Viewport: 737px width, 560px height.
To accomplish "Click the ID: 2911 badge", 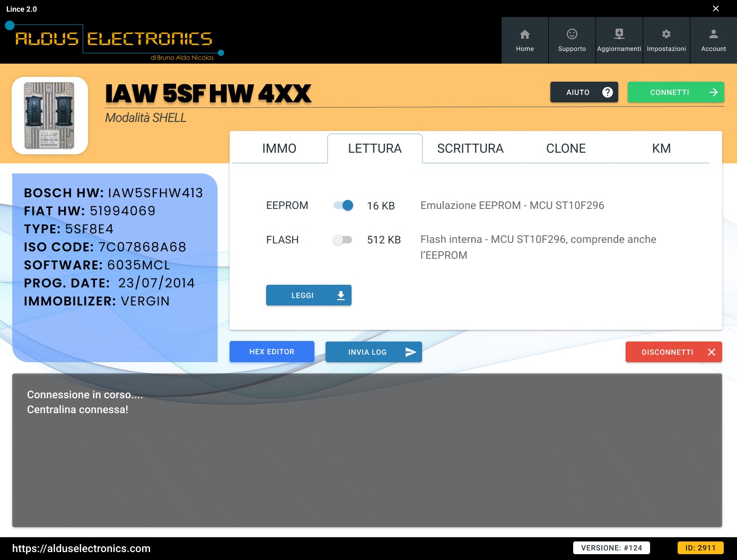I will (700, 548).
